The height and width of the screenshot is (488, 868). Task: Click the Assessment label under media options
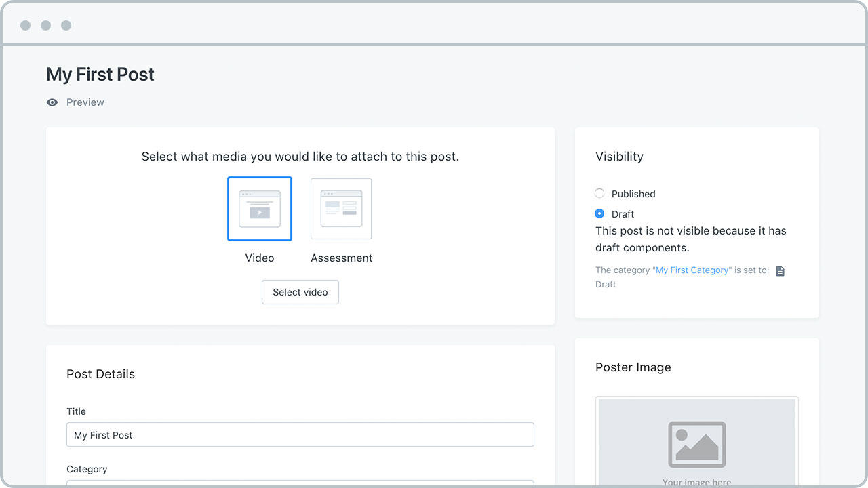click(341, 258)
